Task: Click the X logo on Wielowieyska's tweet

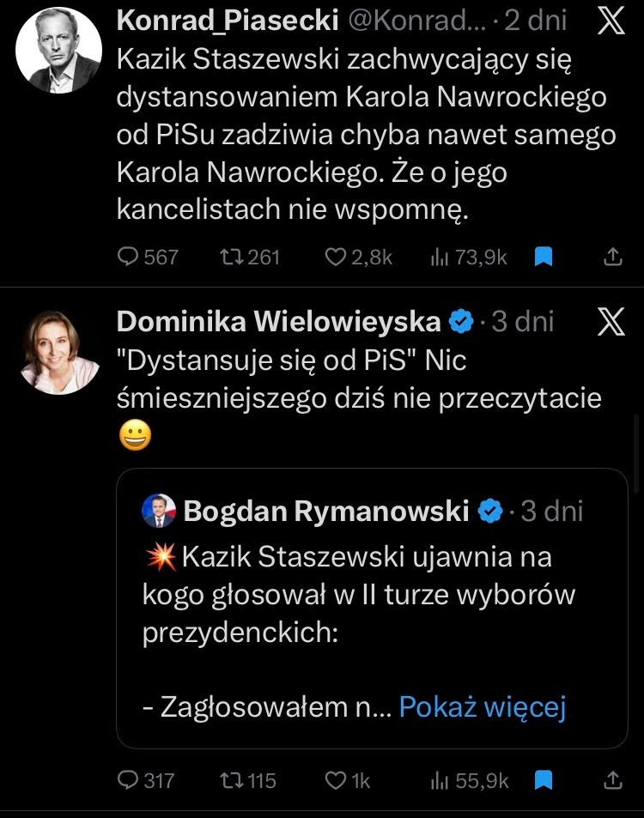Action: (x=610, y=322)
